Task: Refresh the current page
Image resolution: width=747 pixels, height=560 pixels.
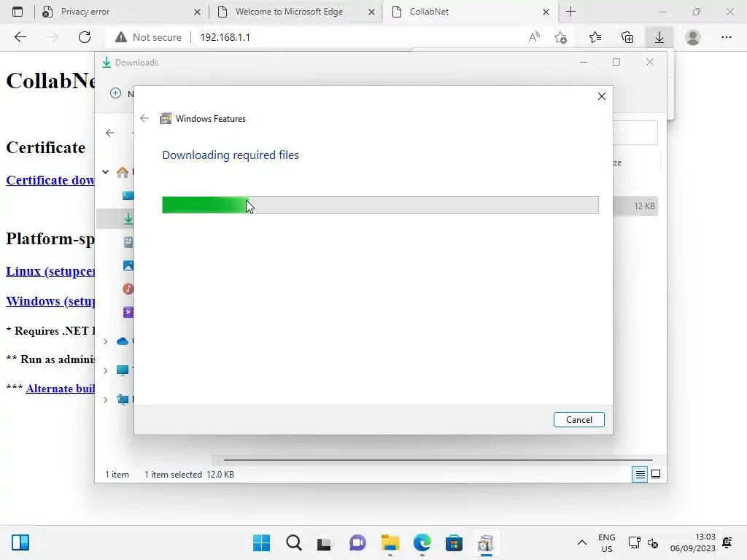Action: click(85, 37)
